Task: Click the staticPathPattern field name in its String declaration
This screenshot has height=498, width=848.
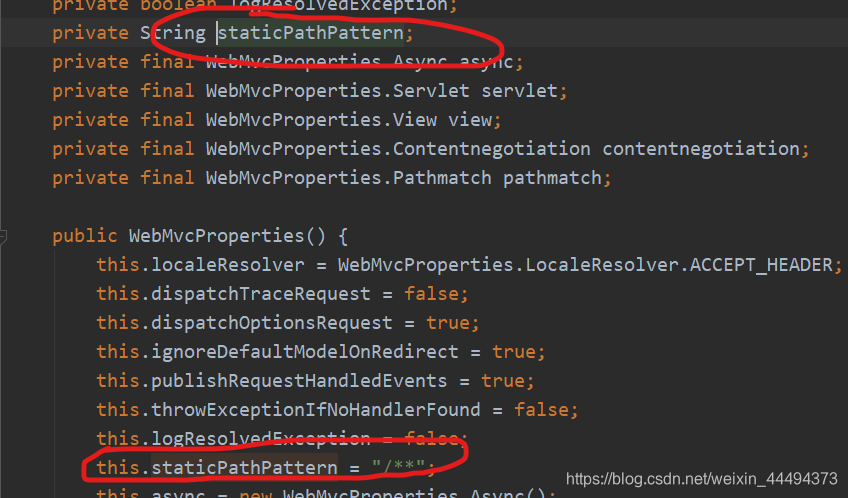Action: click(x=310, y=33)
